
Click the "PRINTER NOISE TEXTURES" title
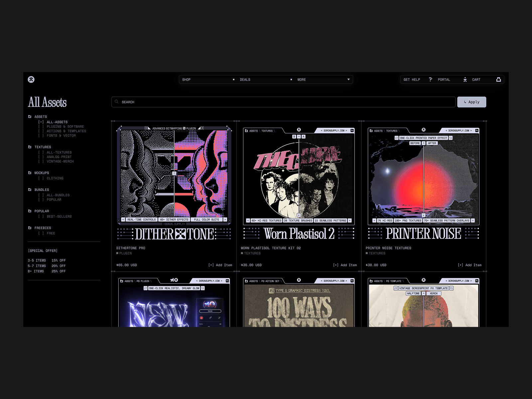click(x=388, y=248)
